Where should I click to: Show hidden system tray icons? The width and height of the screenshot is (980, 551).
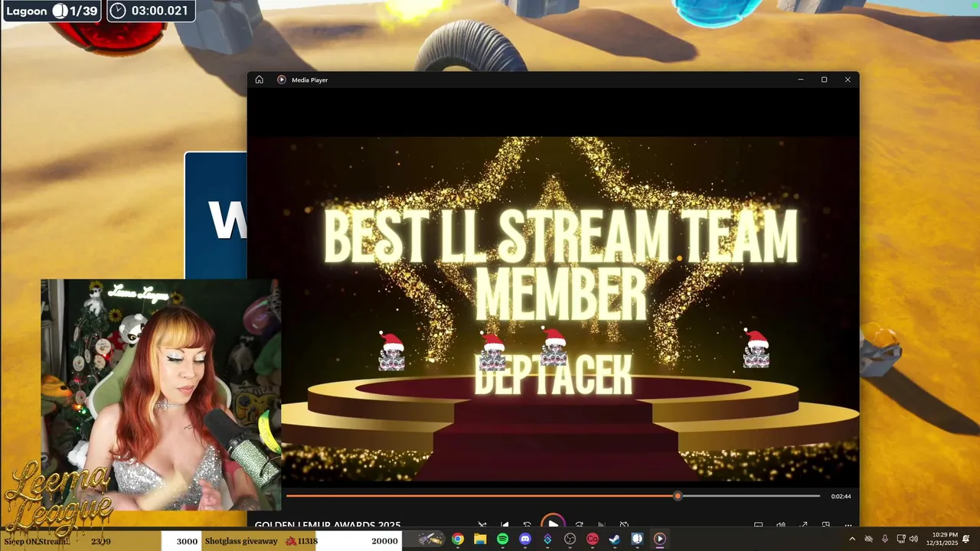tap(851, 540)
